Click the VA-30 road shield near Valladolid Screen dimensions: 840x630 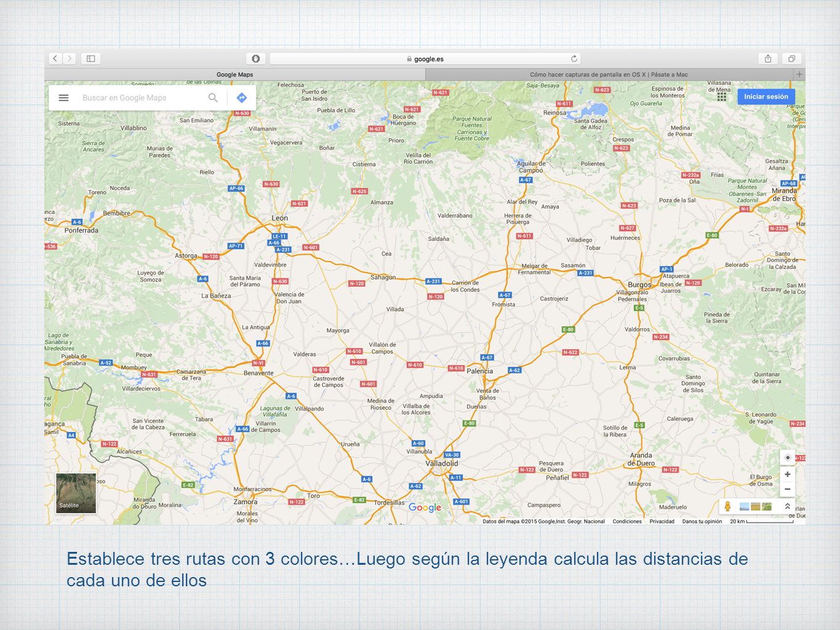[x=452, y=455]
